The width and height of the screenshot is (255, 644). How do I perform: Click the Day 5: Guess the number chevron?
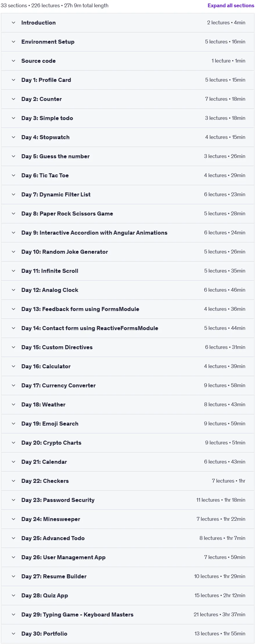pyautogui.click(x=13, y=156)
